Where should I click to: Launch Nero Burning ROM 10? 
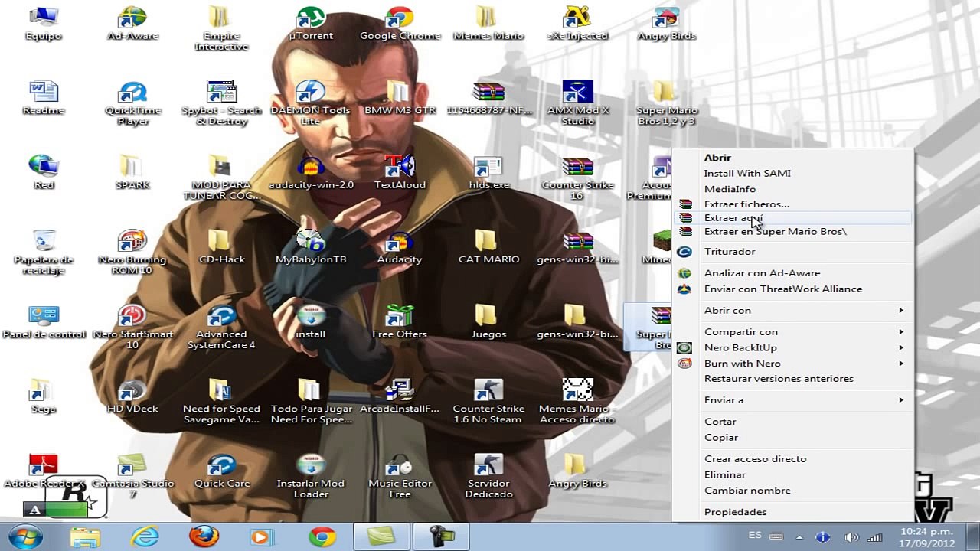[x=132, y=252]
